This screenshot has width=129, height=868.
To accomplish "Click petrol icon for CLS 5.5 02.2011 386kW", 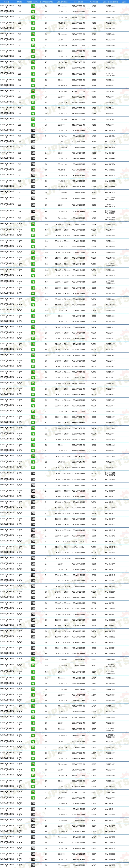I will (x=33, y=80).
